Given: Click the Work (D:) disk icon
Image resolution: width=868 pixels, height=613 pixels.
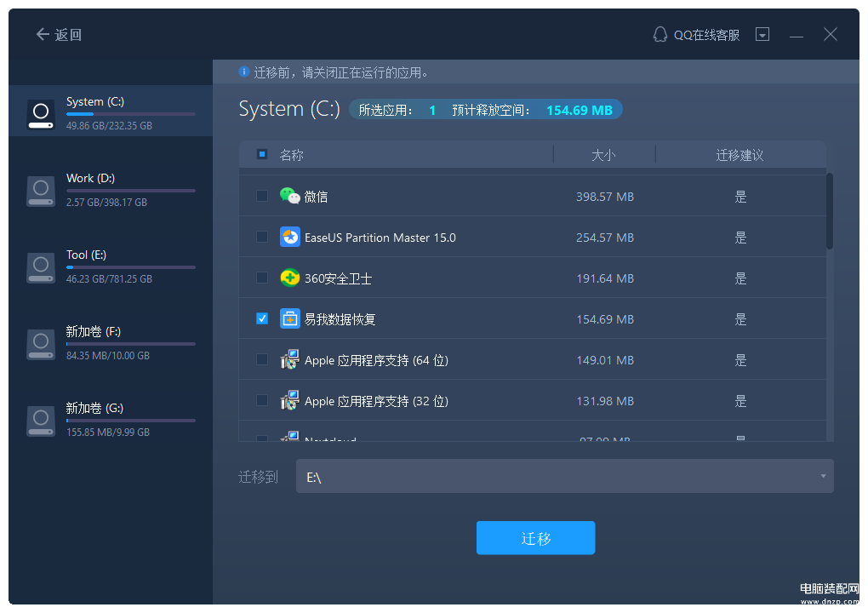Looking at the screenshot, I should 41,191.
